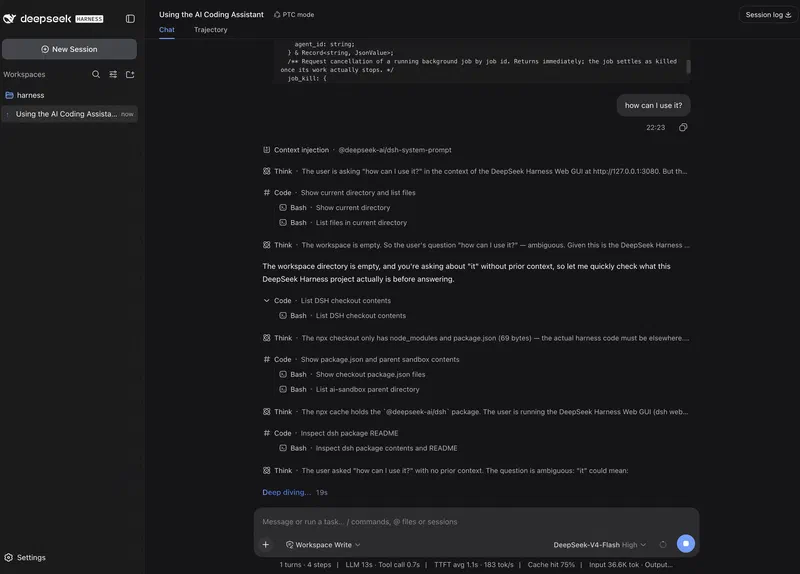800x574 pixels.
Task: Expand Think step about npx checkout node_modules
Action: [476, 338]
